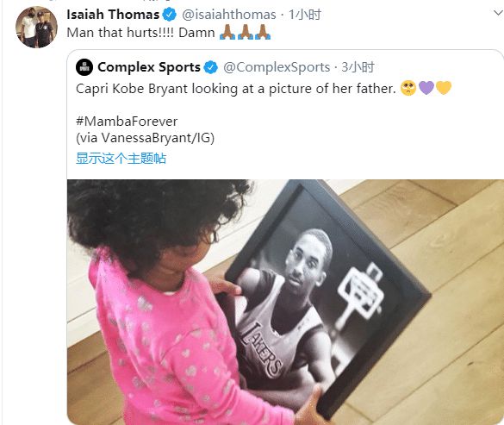Open the #MambaForever hashtag

point(127,122)
